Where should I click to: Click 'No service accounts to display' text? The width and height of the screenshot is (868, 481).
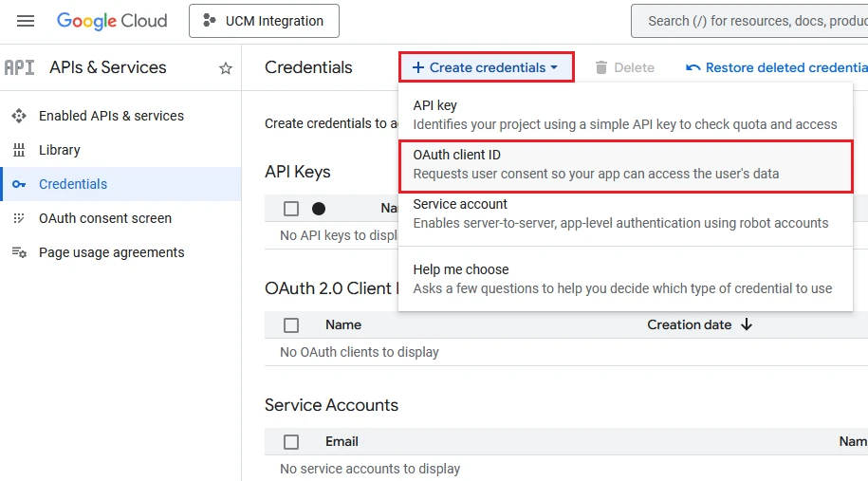click(x=370, y=469)
